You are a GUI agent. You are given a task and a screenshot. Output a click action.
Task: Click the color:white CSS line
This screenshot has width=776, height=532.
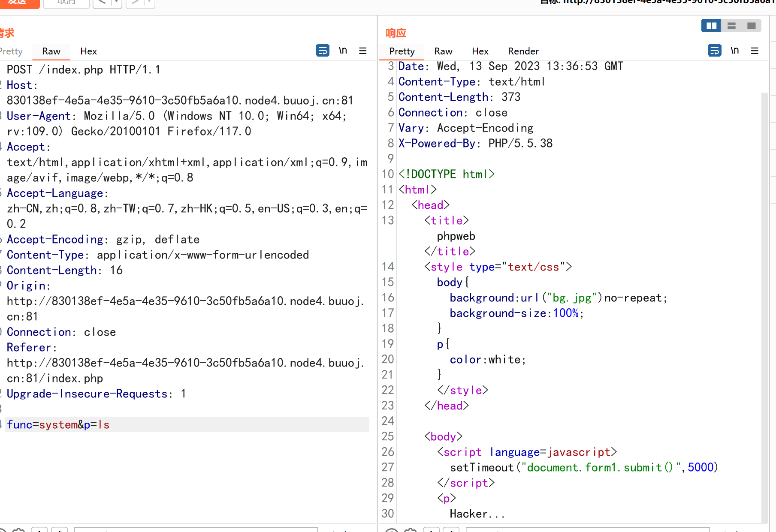[x=488, y=360]
